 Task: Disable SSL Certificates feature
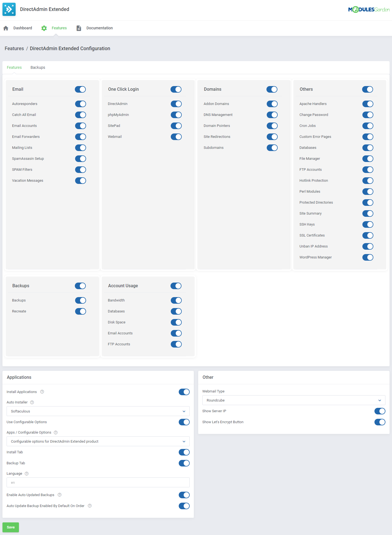(x=368, y=235)
